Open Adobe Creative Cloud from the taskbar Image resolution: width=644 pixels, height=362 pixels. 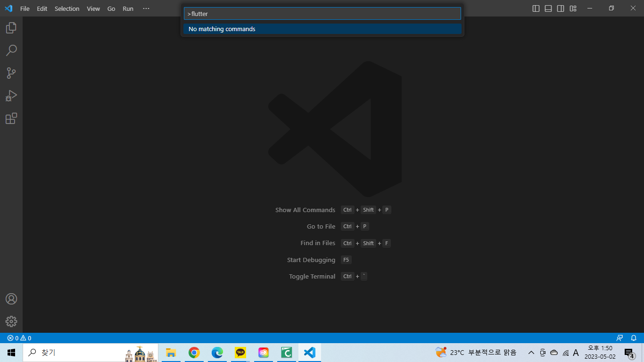(263, 353)
